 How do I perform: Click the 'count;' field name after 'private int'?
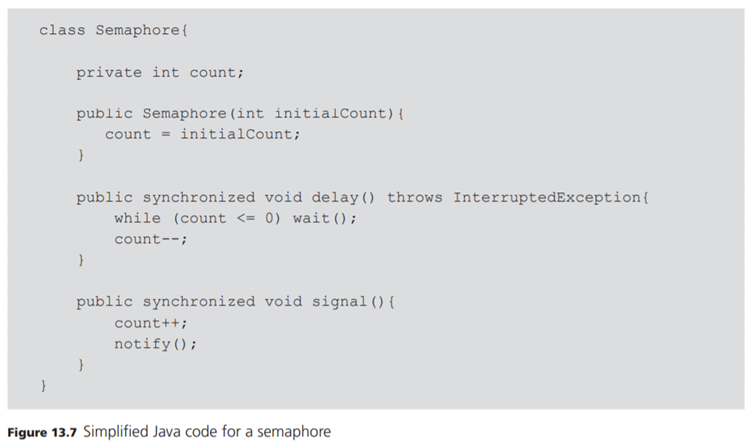(217, 72)
